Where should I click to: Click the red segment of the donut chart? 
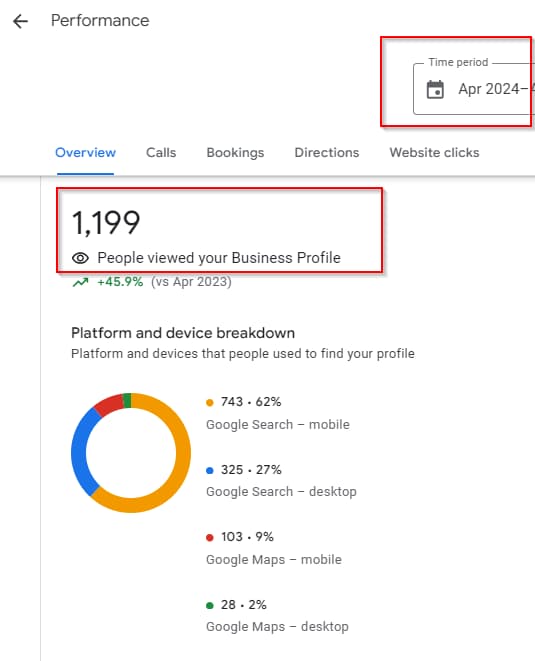pyautogui.click(x=110, y=404)
